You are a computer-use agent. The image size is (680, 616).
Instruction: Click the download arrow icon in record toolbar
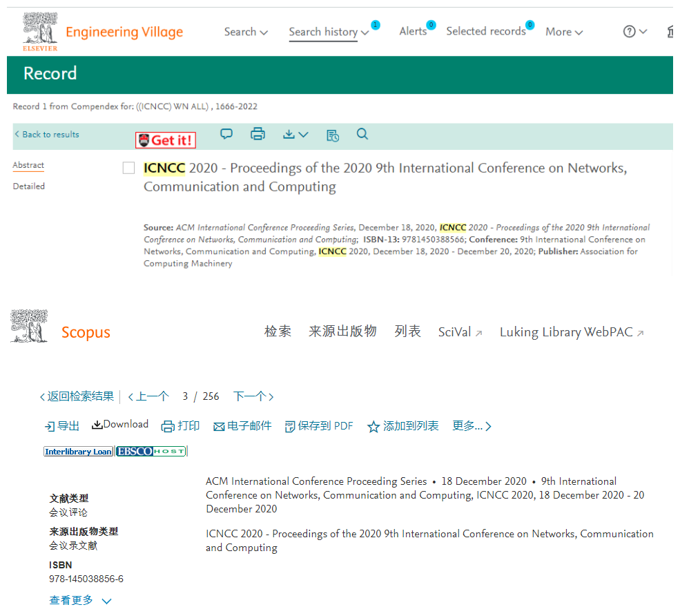click(289, 135)
